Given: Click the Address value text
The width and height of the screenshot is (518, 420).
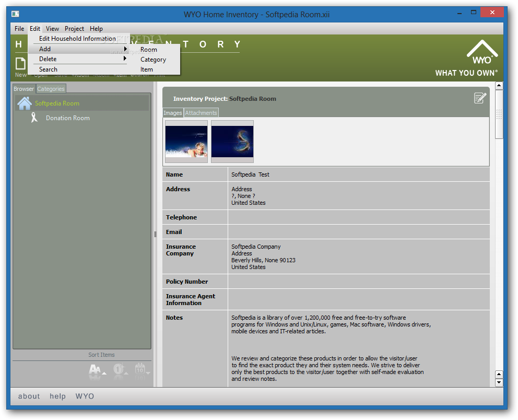Looking at the screenshot, I should click(x=249, y=196).
